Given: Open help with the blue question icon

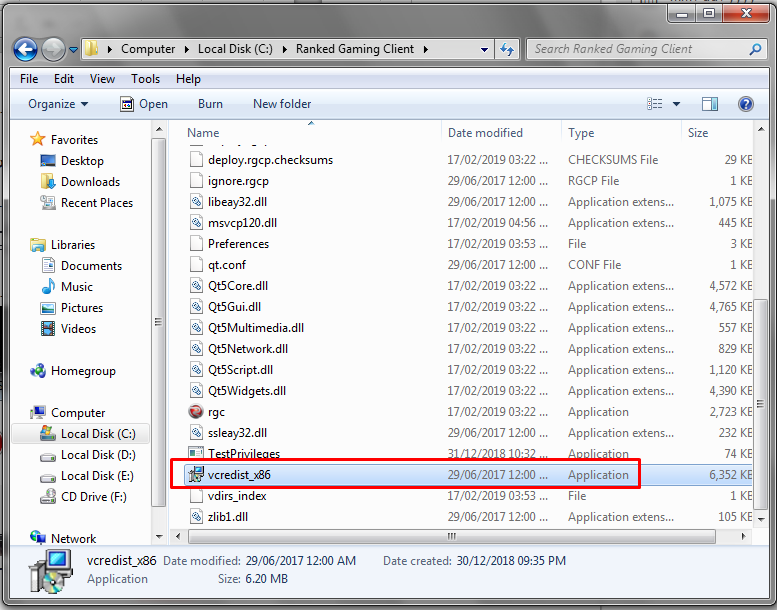Looking at the screenshot, I should [745, 104].
